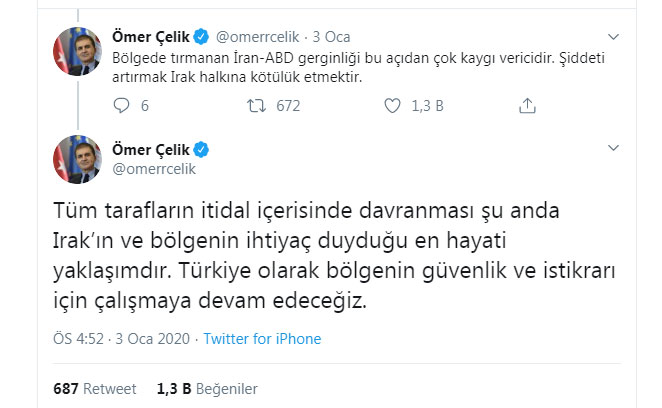662x408 pixels.
Task: Click the verified badge on the main tweet
Action: pyautogui.click(x=201, y=150)
